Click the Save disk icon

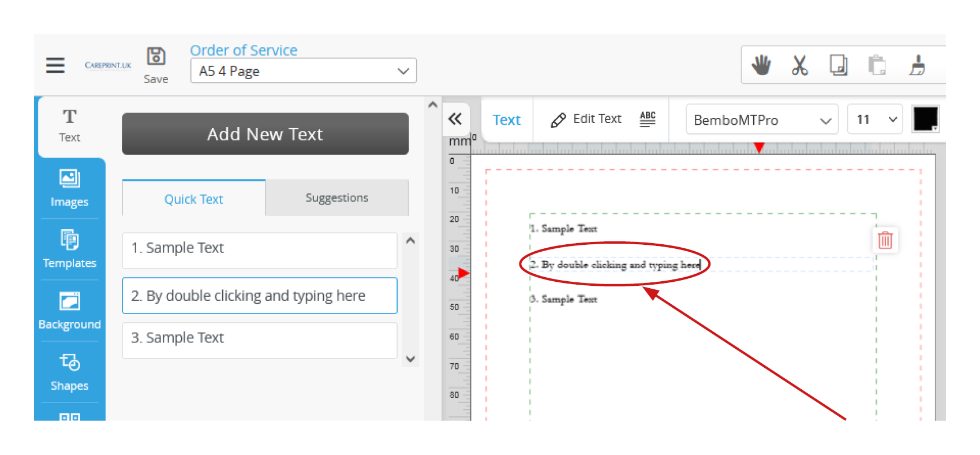click(x=156, y=57)
